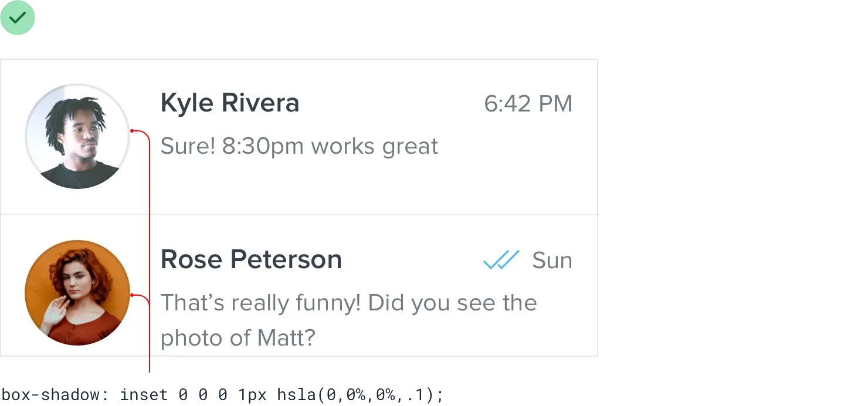
Task: Select the "Sure! 8:30pm works great" message preview
Action: pos(299,146)
